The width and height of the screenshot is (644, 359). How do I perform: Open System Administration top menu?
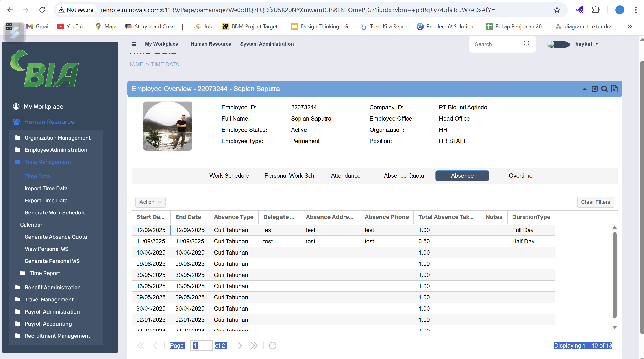tap(267, 44)
